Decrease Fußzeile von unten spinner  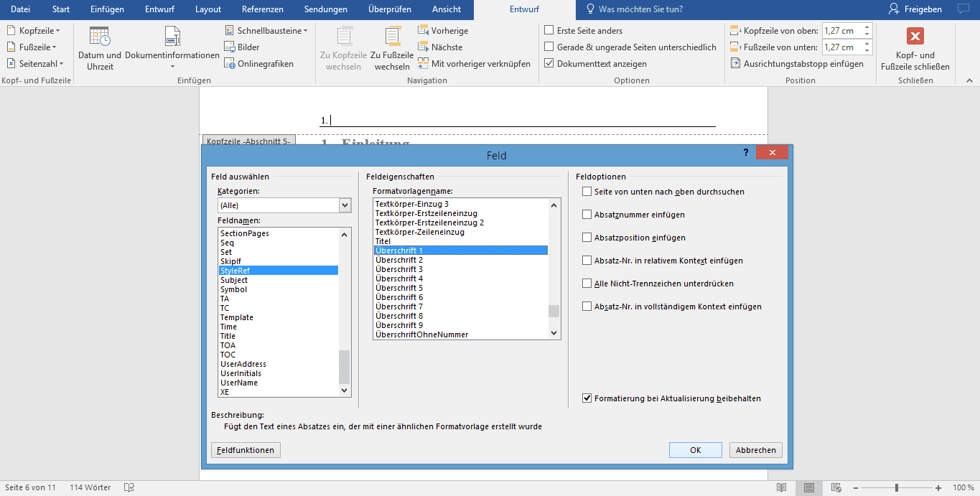(x=867, y=50)
